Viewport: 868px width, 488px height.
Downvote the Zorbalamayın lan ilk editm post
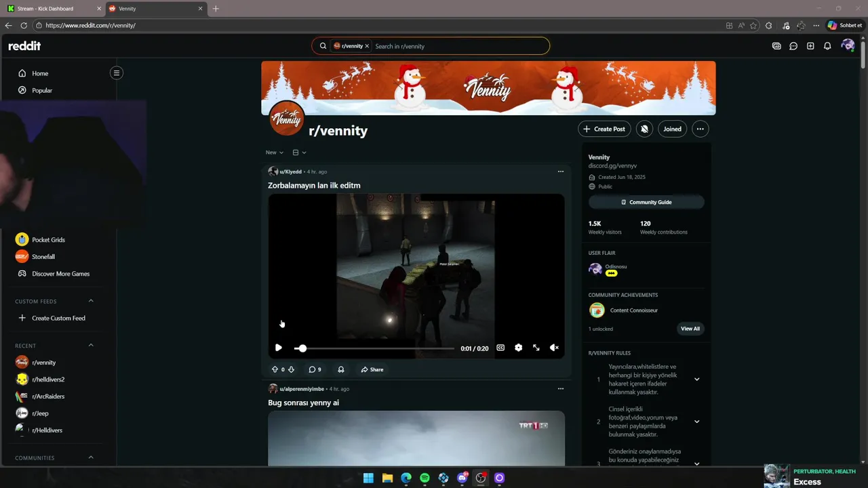(x=291, y=369)
